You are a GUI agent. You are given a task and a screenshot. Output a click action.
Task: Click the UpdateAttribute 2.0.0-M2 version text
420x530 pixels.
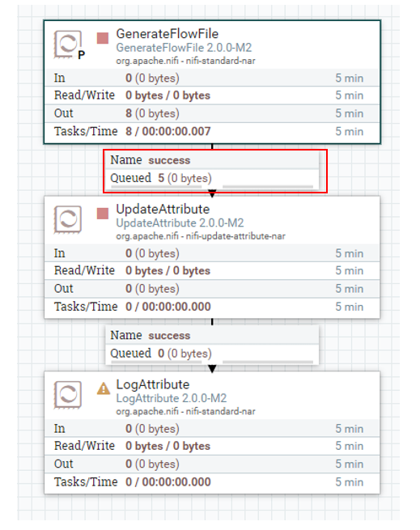pyautogui.click(x=180, y=223)
